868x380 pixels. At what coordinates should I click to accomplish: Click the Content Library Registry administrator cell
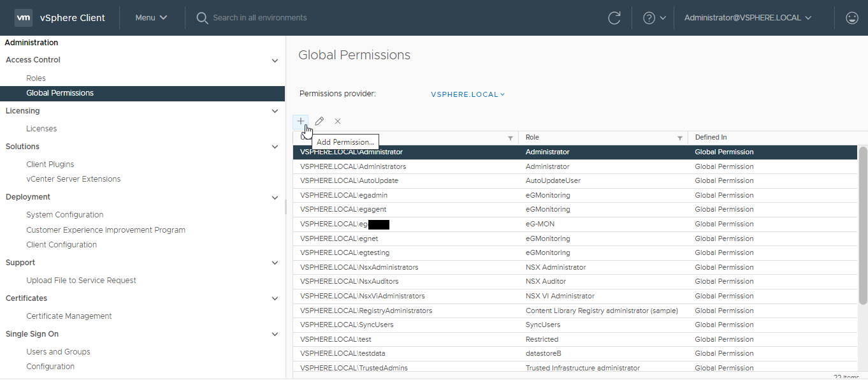(x=602, y=311)
